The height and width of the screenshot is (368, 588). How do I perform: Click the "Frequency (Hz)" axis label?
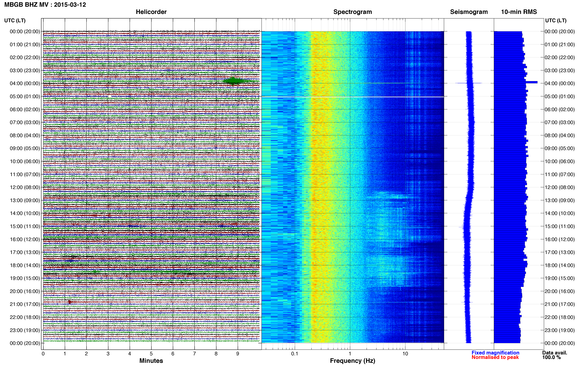coord(352,361)
